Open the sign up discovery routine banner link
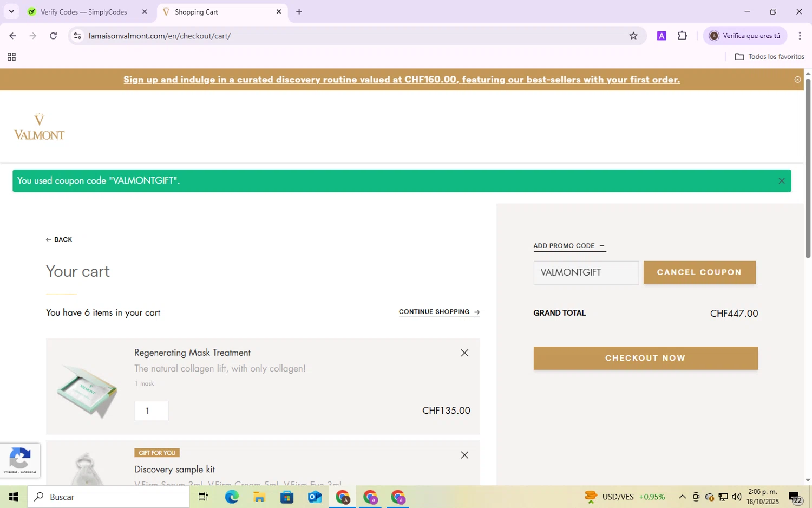 (x=402, y=80)
